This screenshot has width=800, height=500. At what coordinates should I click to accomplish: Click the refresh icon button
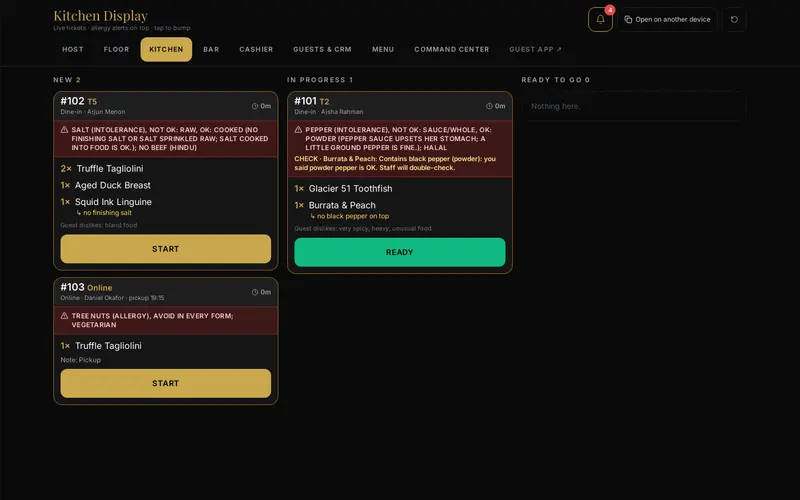(734, 19)
